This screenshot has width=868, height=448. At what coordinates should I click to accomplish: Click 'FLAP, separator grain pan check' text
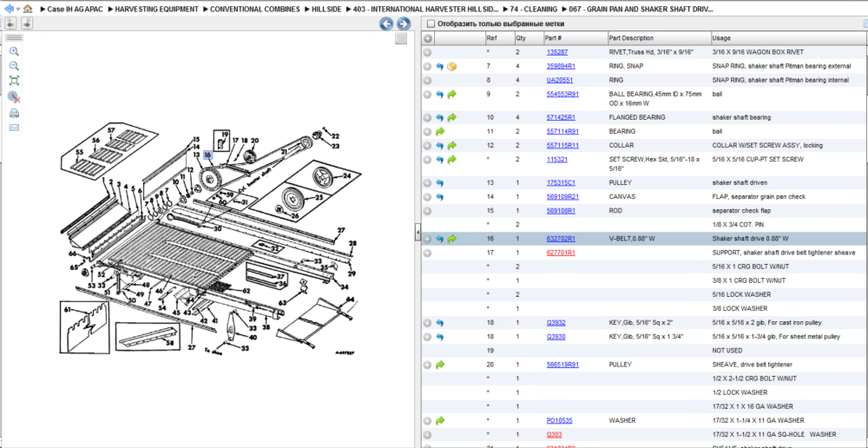pos(759,196)
